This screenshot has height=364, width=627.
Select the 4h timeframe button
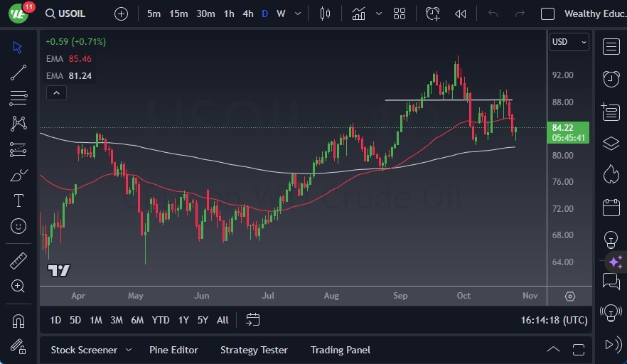tap(247, 14)
